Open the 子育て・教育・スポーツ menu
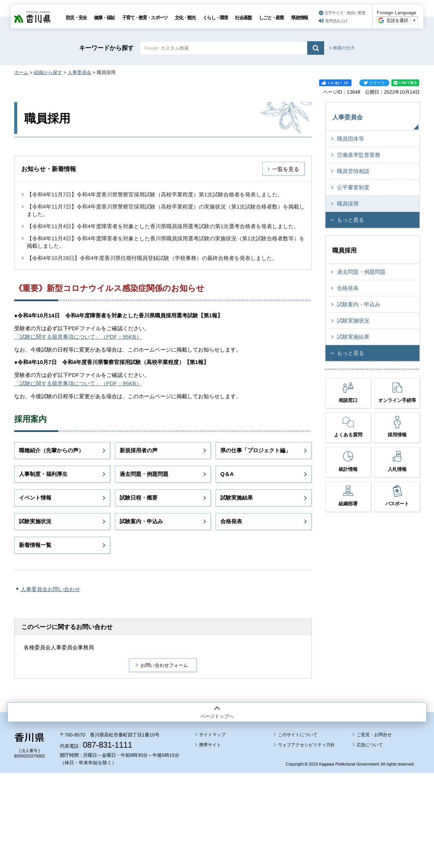 (x=145, y=18)
